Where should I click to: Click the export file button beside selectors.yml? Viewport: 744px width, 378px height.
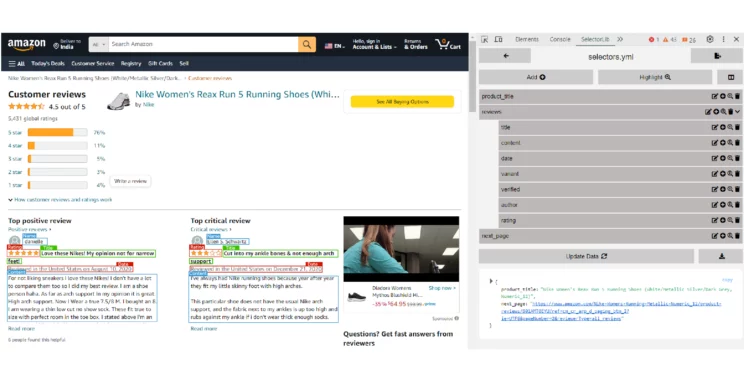coord(717,56)
